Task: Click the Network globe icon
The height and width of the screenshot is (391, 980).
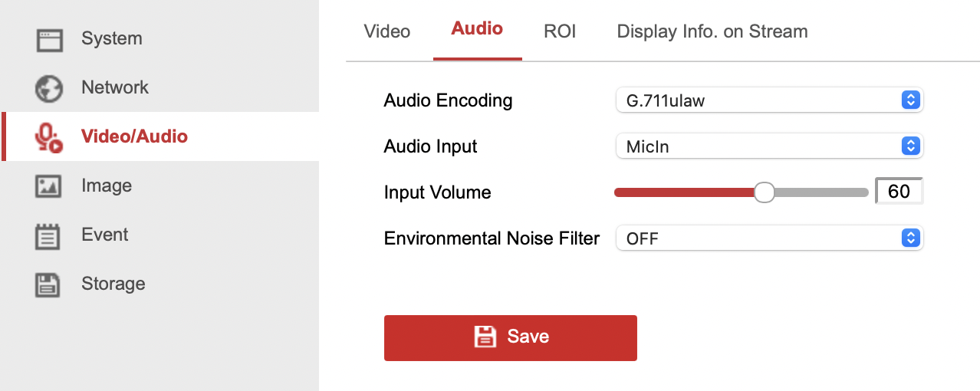Action: pyautogui.click(x=49, y=88)
